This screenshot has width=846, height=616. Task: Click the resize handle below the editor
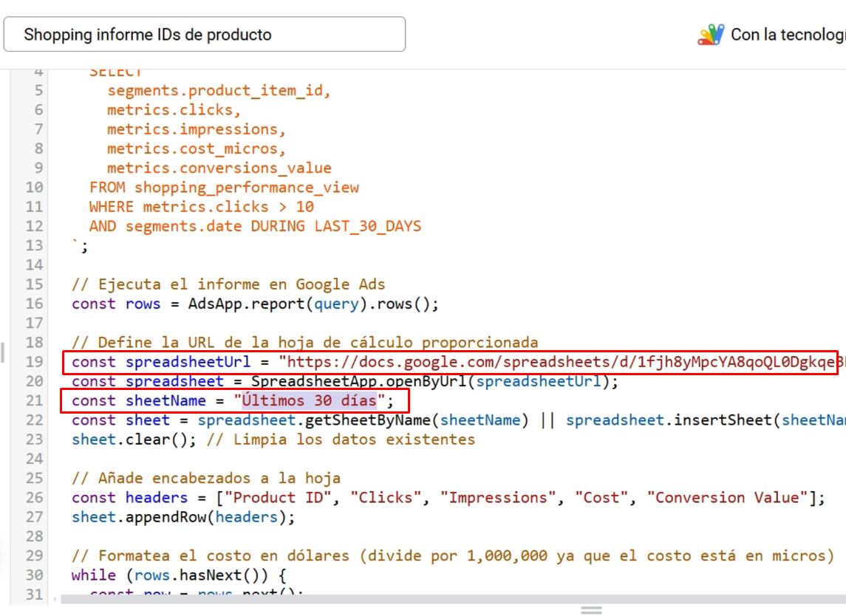pyautogui.click(x=591, y=610)
